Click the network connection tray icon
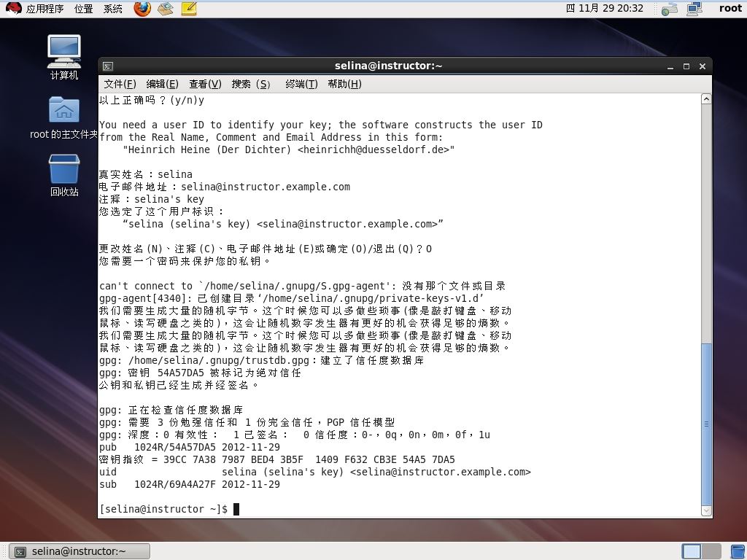747x560 pixels. (x=670, y=9)
